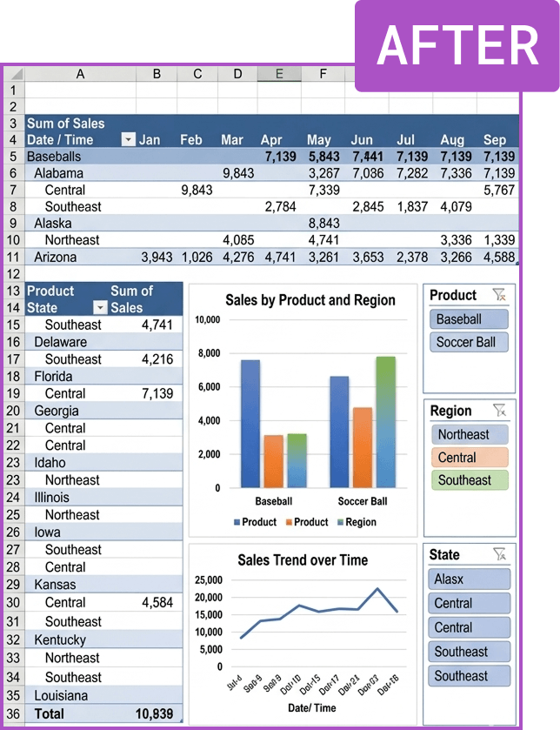Click the Region legend entry in bar chart
The width and height of the screenshot is (560, 730).
tap(357, 522)
